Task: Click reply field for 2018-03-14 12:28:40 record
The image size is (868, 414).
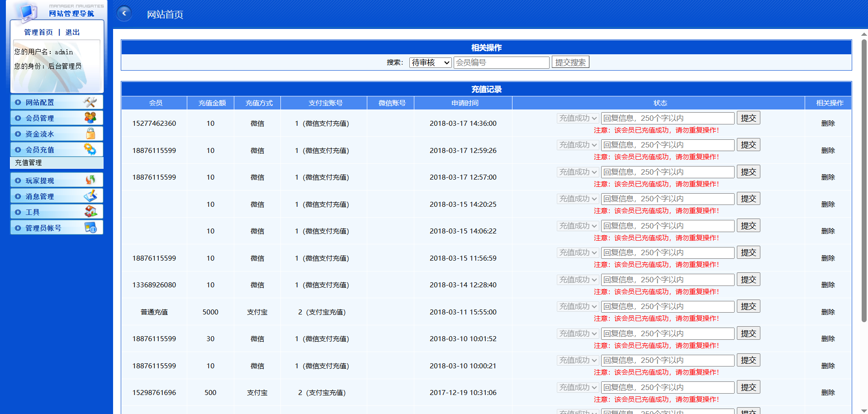Action: [x=668, y=280]
